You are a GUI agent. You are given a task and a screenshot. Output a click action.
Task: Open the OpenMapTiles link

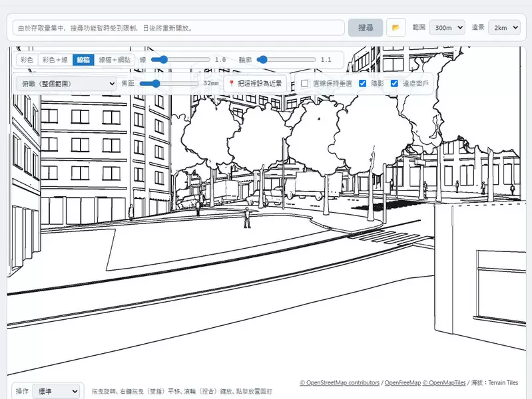pyautogui.click(x=444, y=383)
